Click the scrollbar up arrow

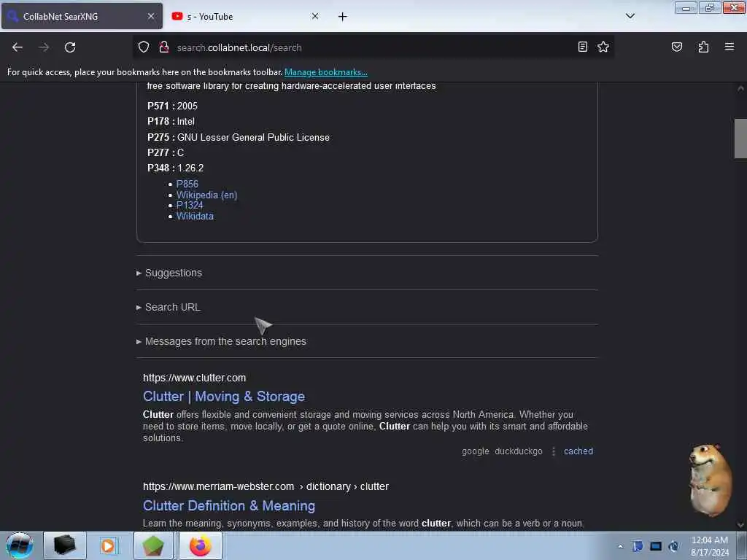pyautogui.click(x=740, y=88)
